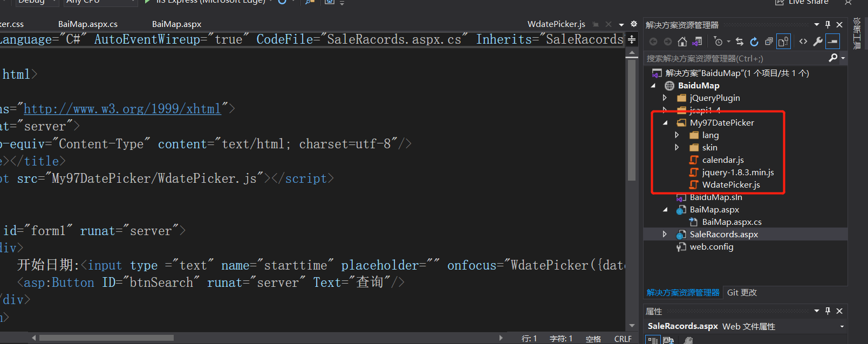
Task: Click the vertical scrollbar thumb in editor
Action: (x=632, y=120)
